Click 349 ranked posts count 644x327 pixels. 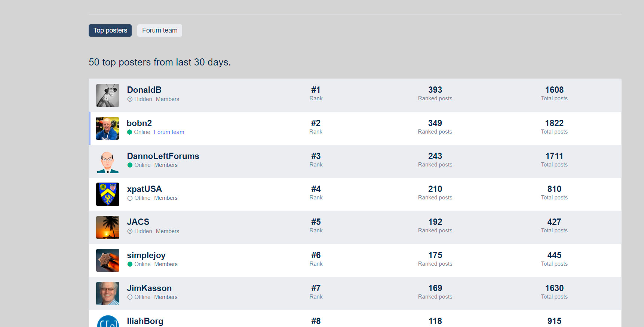[x=435, y=123]
